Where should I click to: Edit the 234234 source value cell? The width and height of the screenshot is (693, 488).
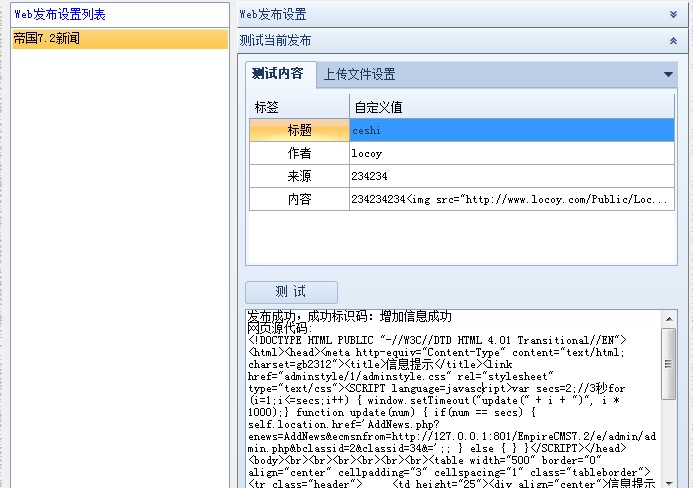512,176
